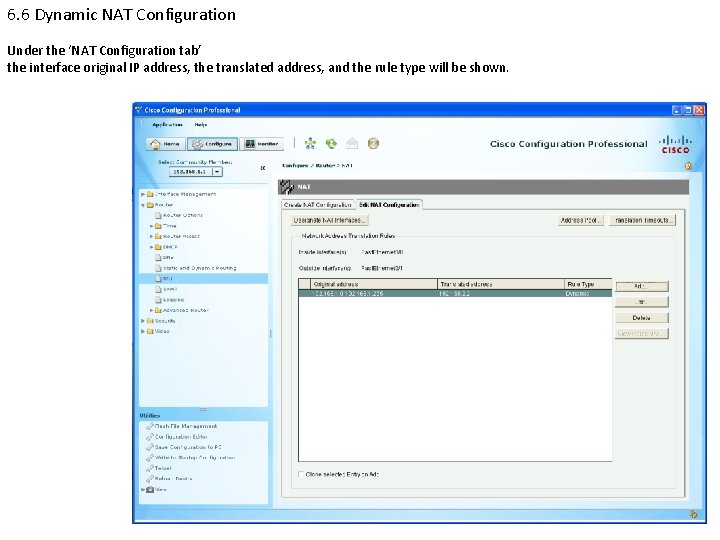Click the Cisco logo
The image size is (720, 540).
(x=675, y=144)
